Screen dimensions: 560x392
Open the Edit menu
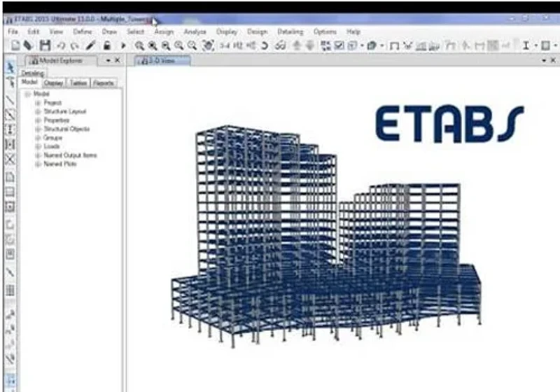click(x=34, y=31)
